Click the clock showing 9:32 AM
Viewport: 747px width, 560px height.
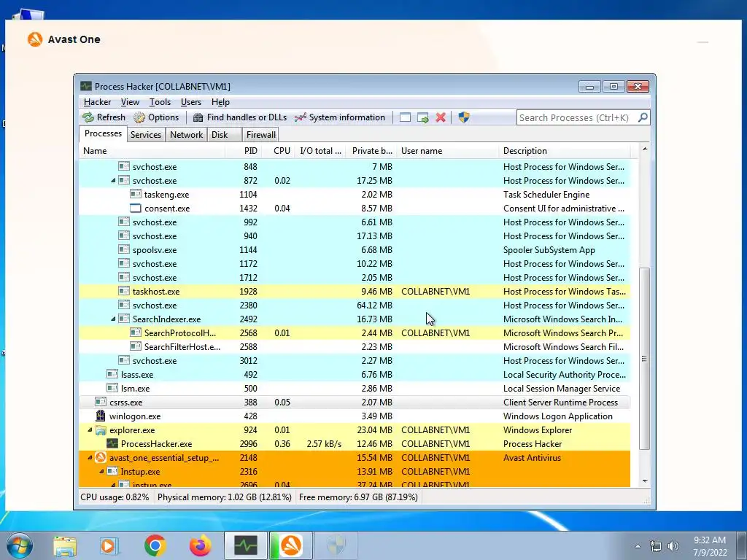(x=709, y=540)
